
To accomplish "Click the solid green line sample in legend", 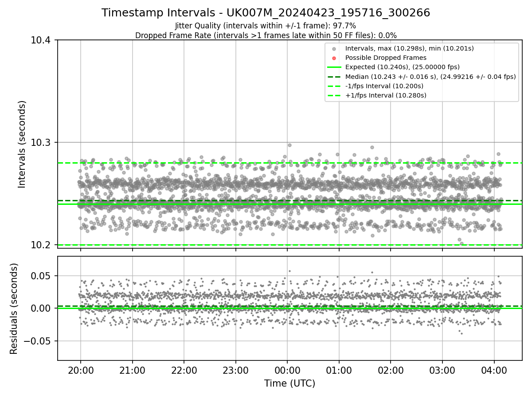I will pos(334,67).
